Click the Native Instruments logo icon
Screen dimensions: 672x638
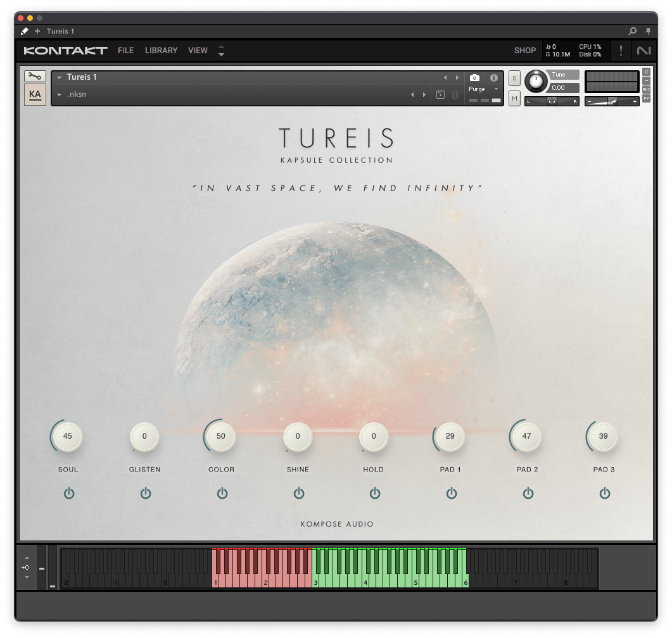coord(644,51)
